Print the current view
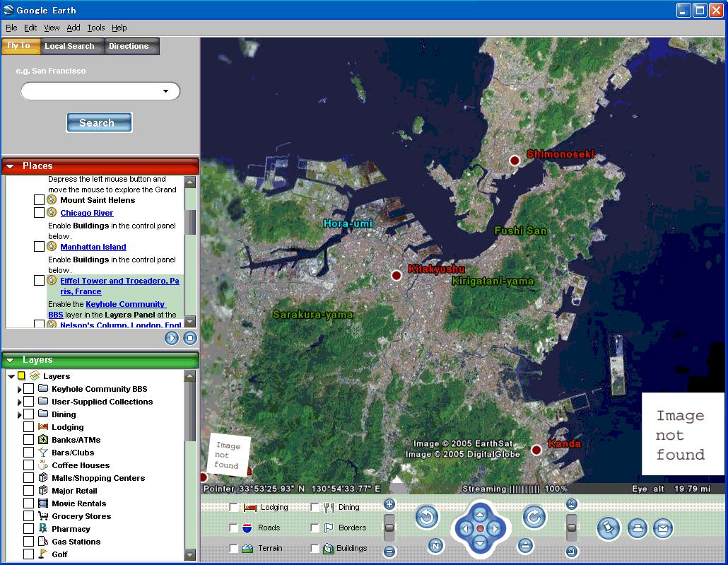 point(638,528)
